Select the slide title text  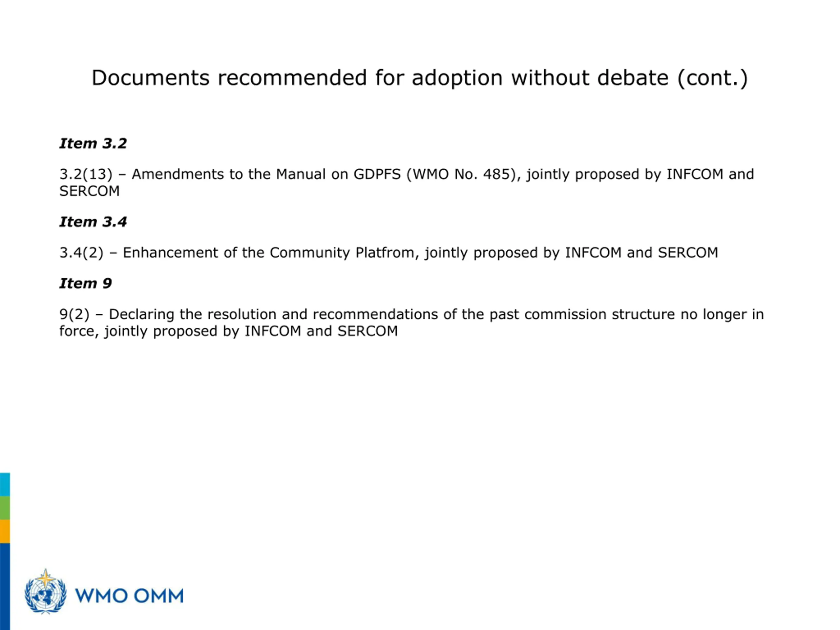pos(420,78)
